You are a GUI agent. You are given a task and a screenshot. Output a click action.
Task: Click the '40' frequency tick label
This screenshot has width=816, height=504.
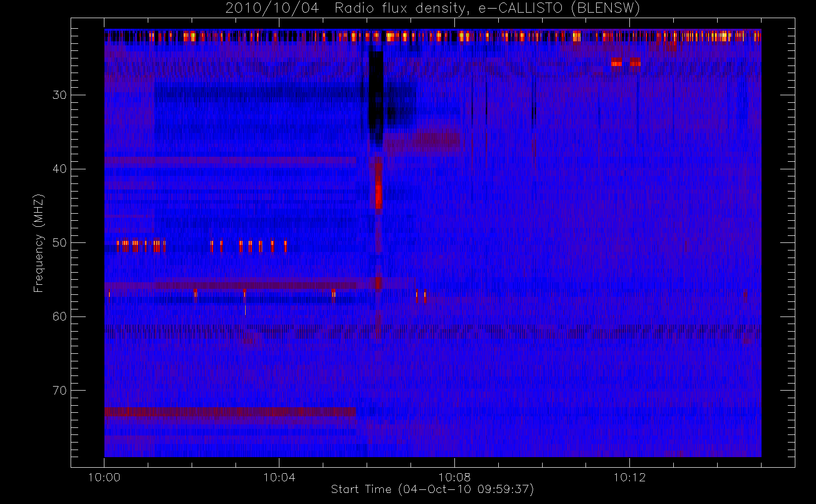click(60, 169)
